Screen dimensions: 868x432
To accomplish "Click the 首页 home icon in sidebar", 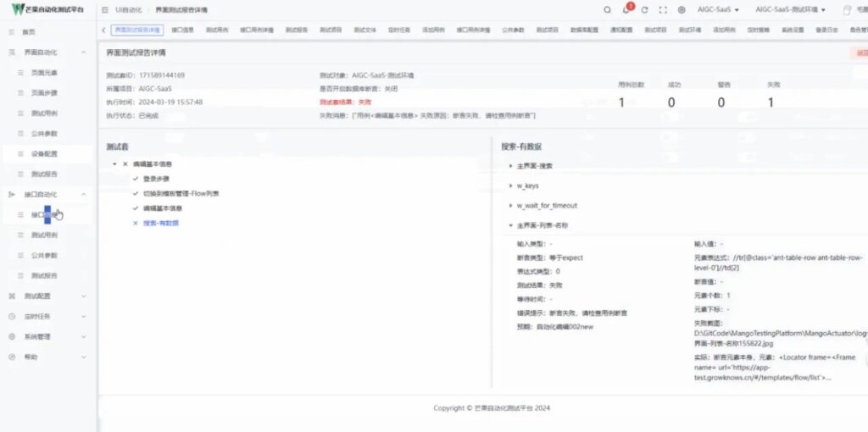I will pos(12,32).
